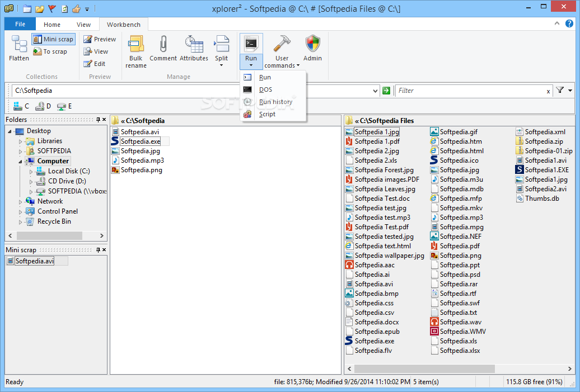Click the C:\Softpedia Files pane header

460,121
